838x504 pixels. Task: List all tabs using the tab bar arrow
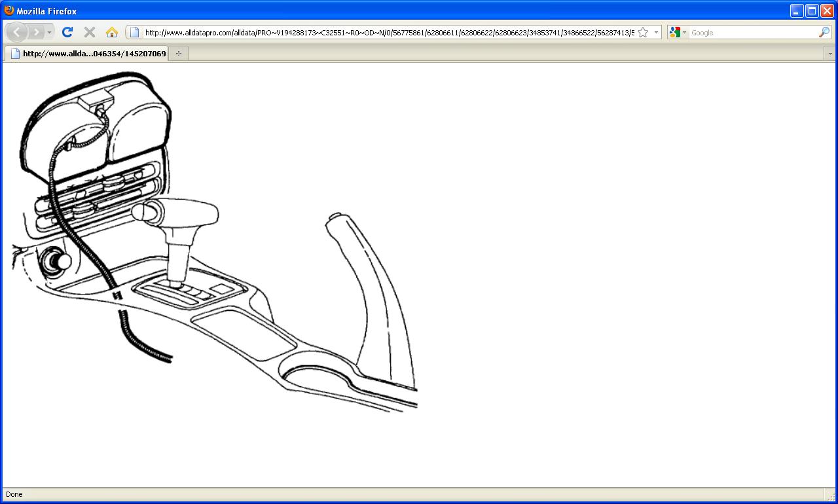(830, 54)
